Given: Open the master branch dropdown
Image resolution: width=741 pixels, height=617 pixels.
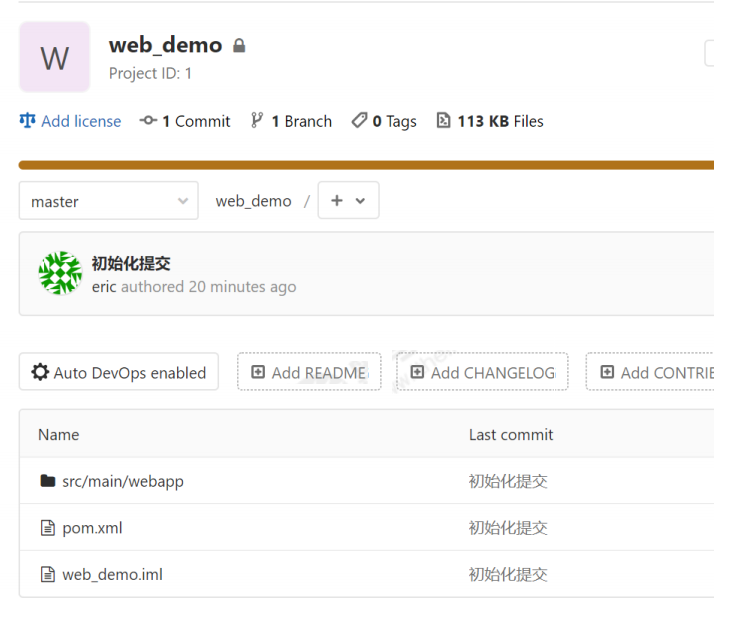Looking at the screenshot, I should click(x=109, y=201).
